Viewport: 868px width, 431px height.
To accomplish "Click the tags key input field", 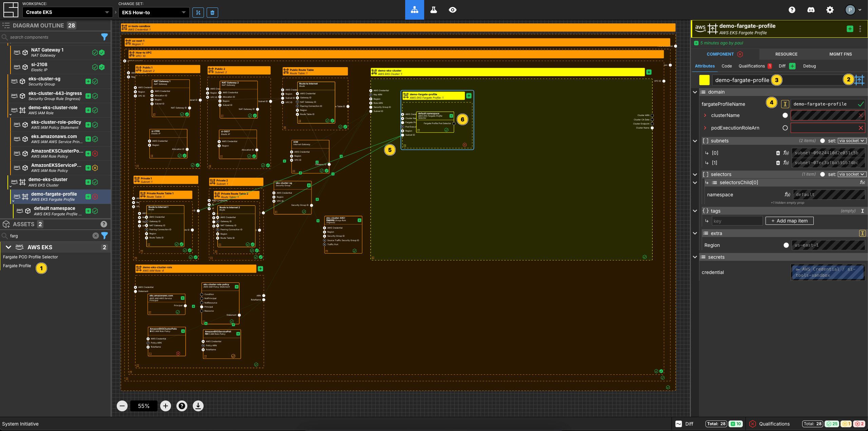I will [x=736, y=221].
